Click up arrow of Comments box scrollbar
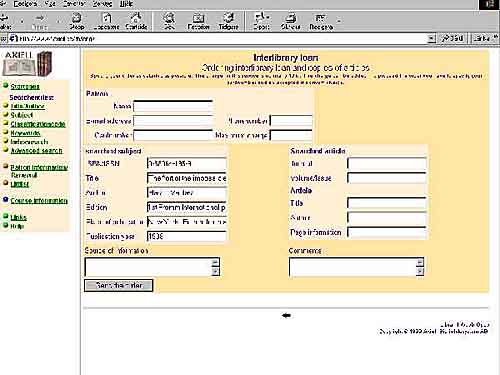The width and height of the screenshot is (500, 375). tap(420, 262)
